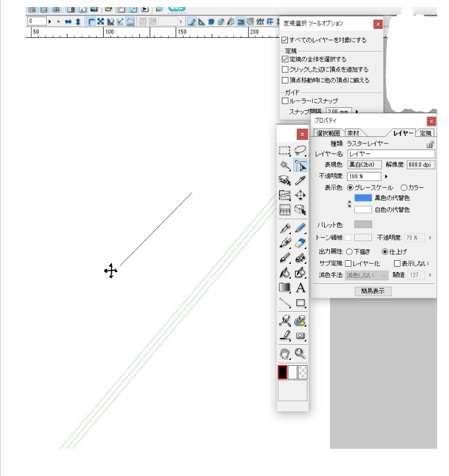
Task: Expand the tone 不透明度 70% arrow
Action: (430, 238)
